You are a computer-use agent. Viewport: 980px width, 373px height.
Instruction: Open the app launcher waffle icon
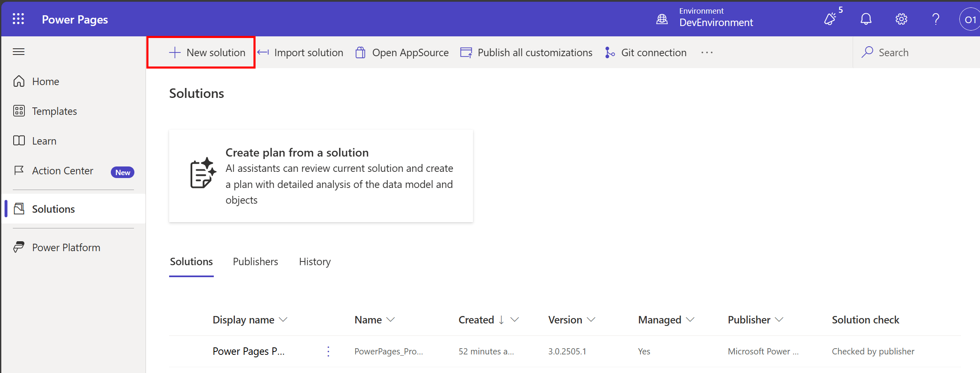[x=18, y=19]
